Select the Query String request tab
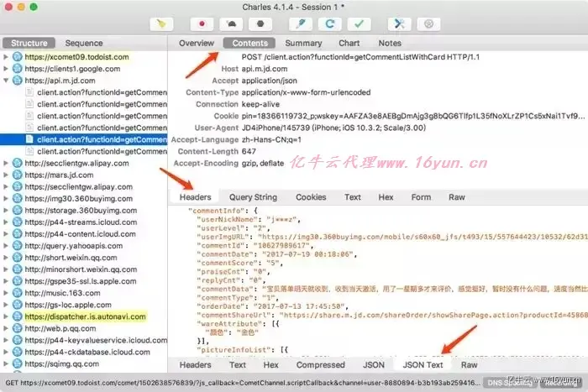The height and width of the screenshot is (392, 588). 253,197
